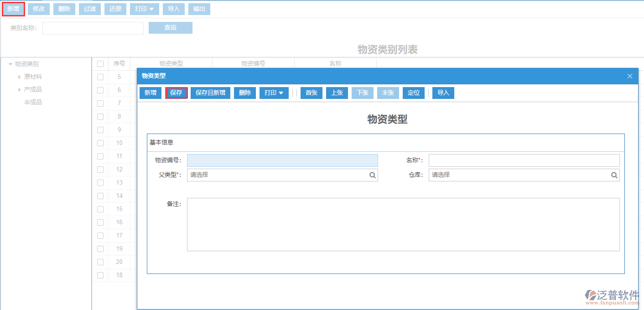The image size is (644, 310).
Task: Collapse the 物资类别 tree node
Action: (10, 64)
